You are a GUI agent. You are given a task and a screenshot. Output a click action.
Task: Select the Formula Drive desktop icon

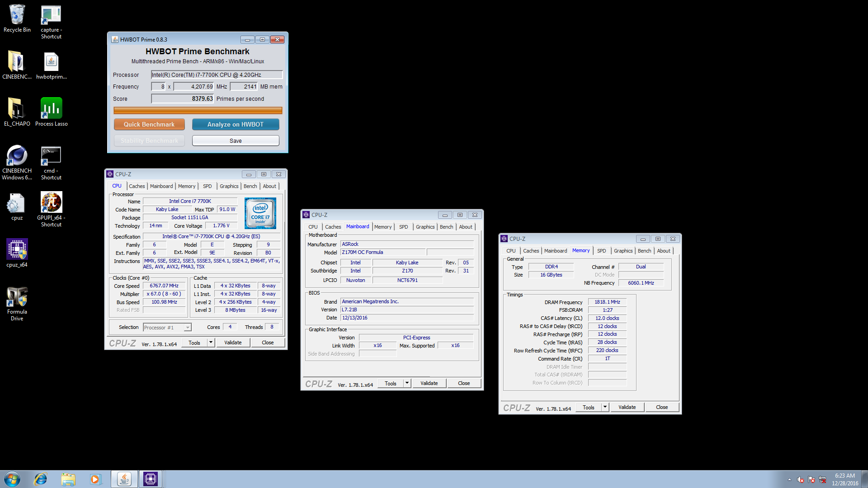coord(17,304)
